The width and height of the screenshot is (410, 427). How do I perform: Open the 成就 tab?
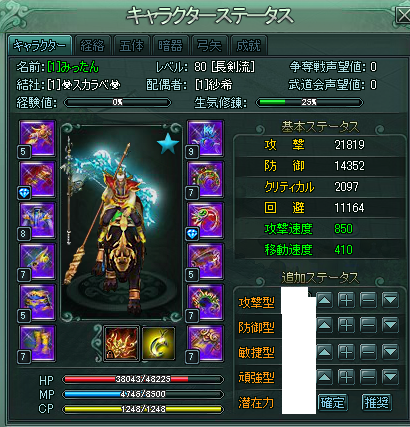coord(248,45)
